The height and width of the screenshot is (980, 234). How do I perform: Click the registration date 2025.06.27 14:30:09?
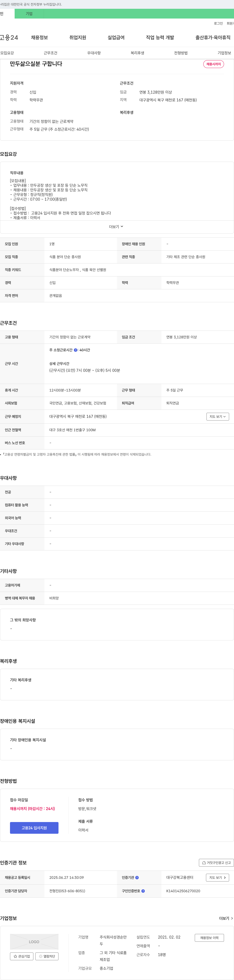point(67,878)
